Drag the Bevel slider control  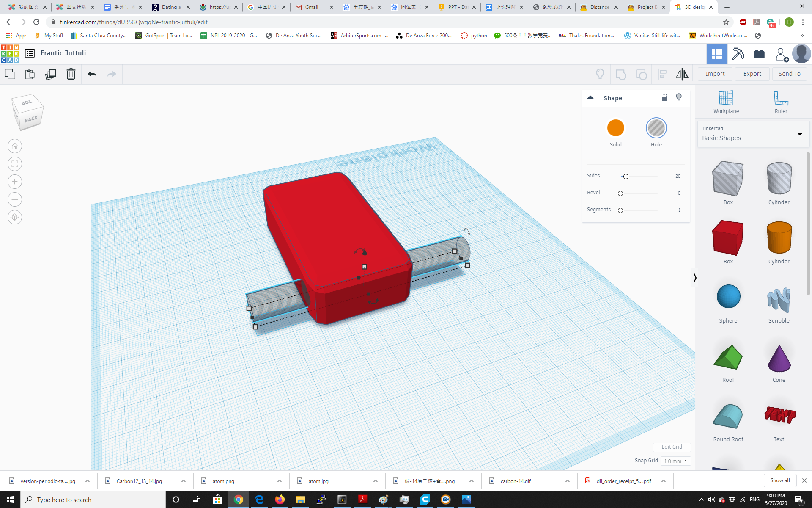coord(620,193)
